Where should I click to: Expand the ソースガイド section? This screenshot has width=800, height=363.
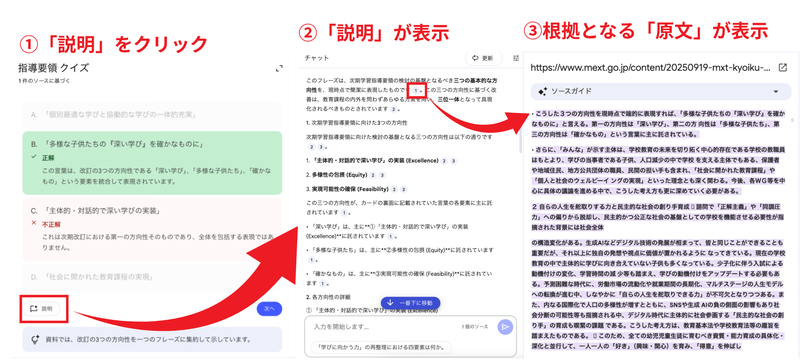[x=661, y=91]
